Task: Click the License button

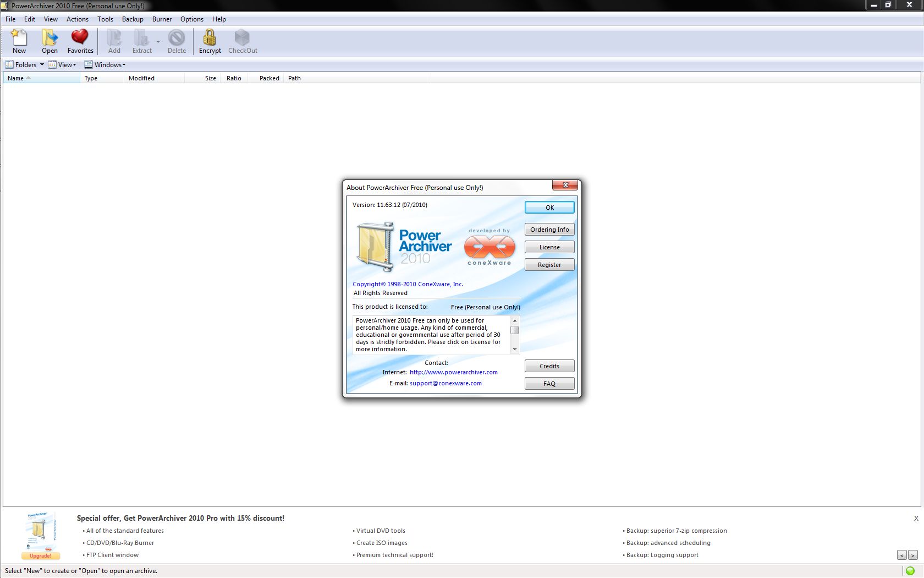Action: 549,247
